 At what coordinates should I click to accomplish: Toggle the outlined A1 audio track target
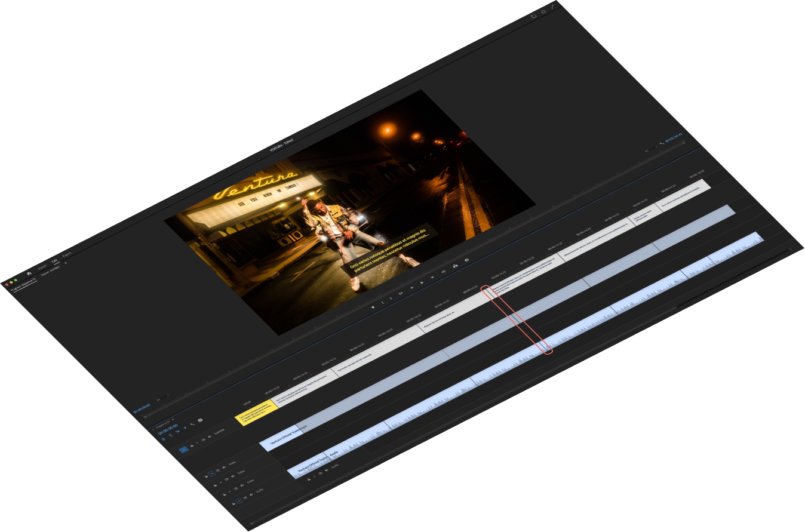239,501
